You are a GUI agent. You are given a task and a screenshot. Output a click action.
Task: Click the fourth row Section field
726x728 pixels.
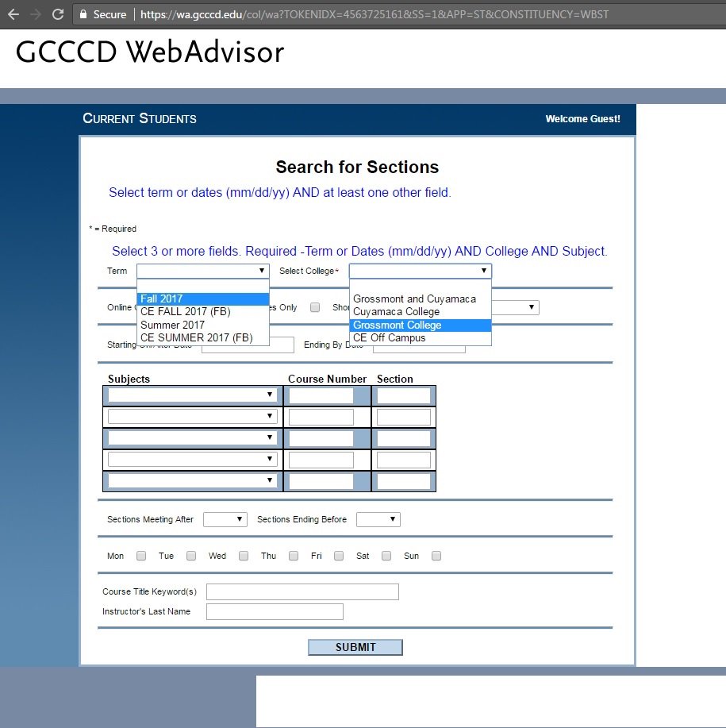click(x=404, y=460)
